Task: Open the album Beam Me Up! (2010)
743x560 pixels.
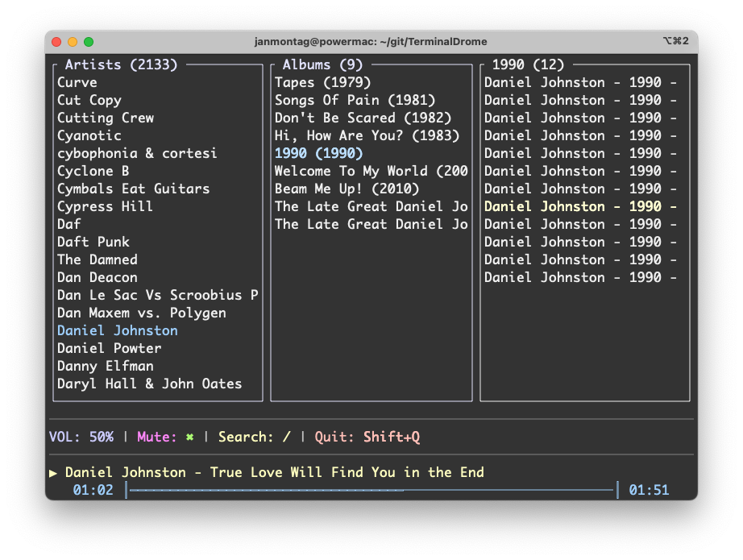Action: (347, 189)
